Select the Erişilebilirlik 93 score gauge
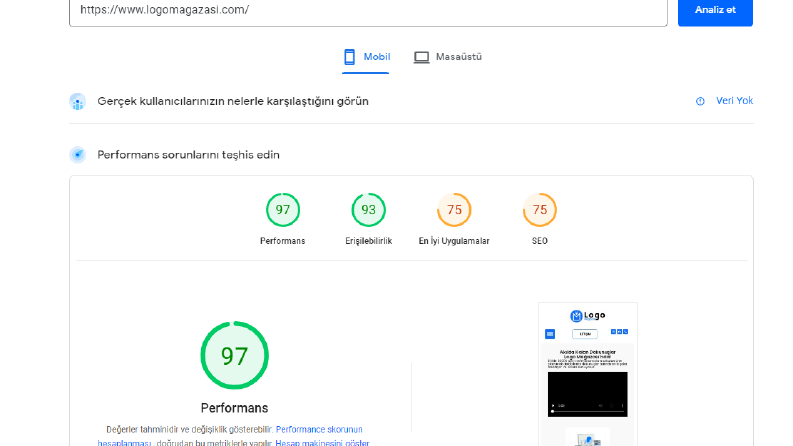The width and height of the screenshot is (793, 446). point(368,210)
